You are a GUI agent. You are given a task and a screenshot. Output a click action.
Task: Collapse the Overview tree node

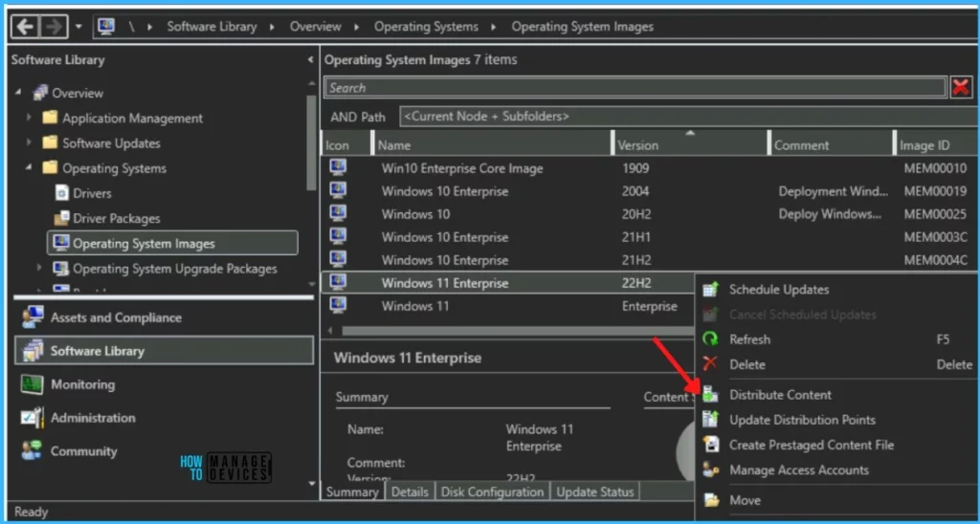18,93
